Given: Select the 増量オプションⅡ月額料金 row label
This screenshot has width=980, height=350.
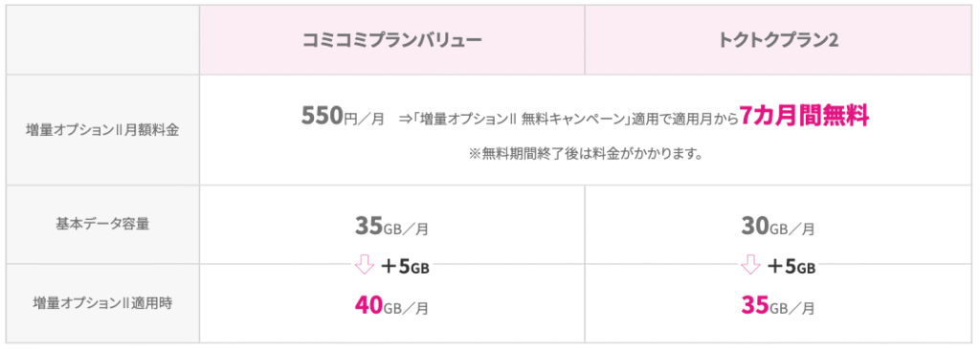Looking at the screenshot, I should pyautogui.click(x=101, y=131).
